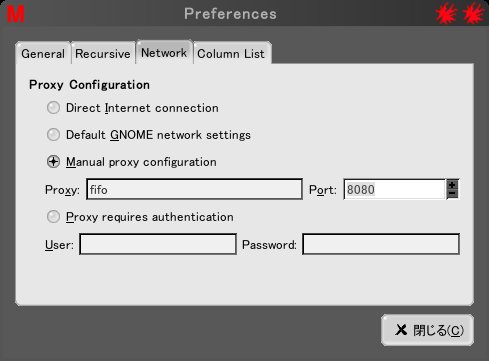Switch to the Column List tab
The image size is (489, 361).
tap(231, 53)
